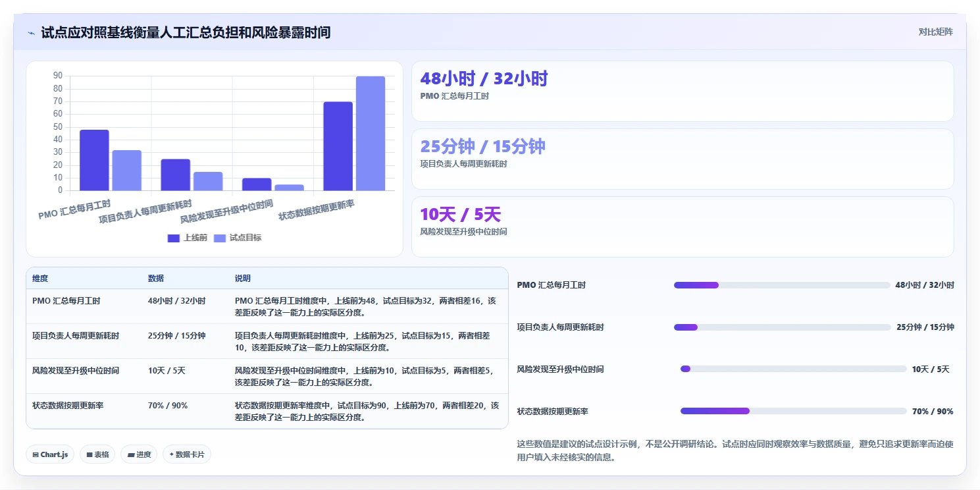Screen dimensions: 980x490
Task: Click the icon left of the panel title
Action: point(31,33)
